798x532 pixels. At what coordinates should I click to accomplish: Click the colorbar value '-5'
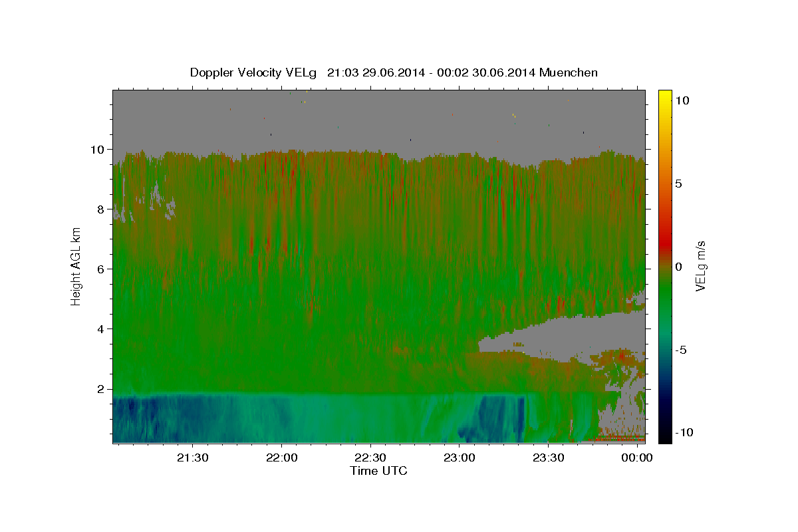point(680,350)
